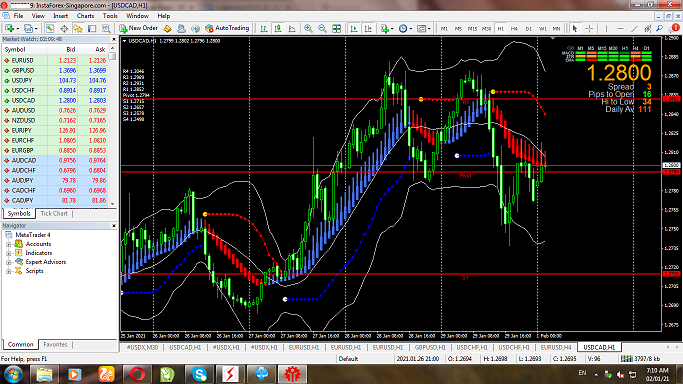683x384 pixels.
Task: Click the Windows Start button
Action: coord(13,374)
